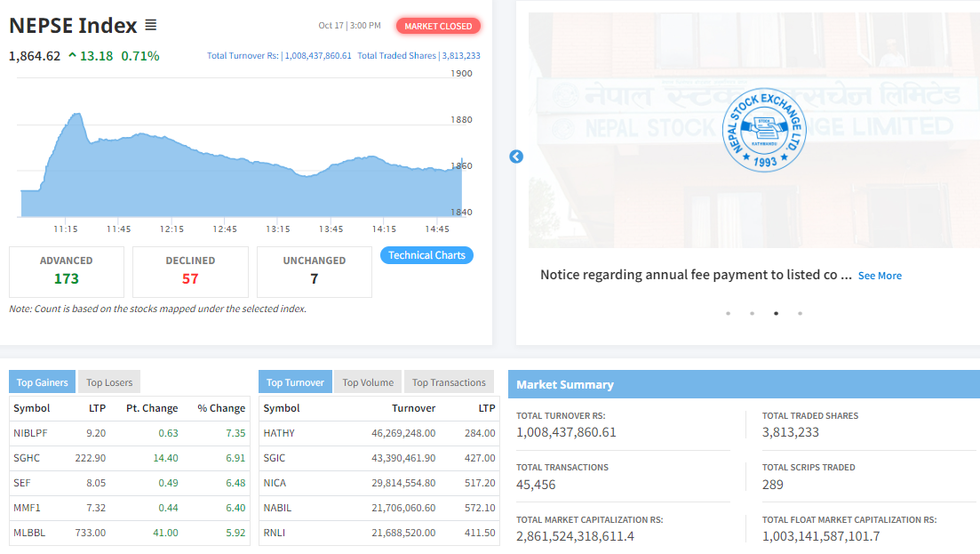Click the Symbol header in gainers table
The image size is (980, 554).
tap(32, 408)
